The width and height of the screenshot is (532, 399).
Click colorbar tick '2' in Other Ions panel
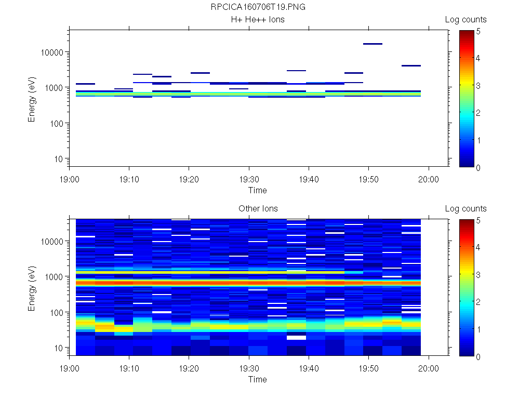coord(478,302)
